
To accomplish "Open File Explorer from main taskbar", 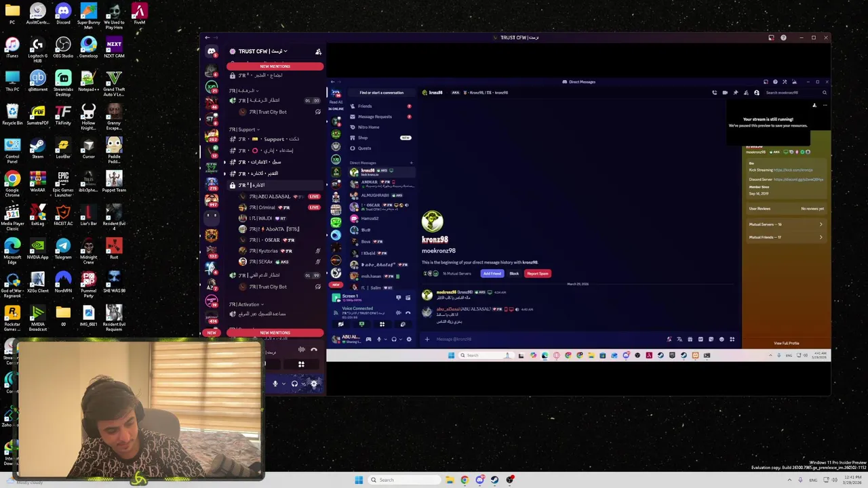I will coord(449,480).
